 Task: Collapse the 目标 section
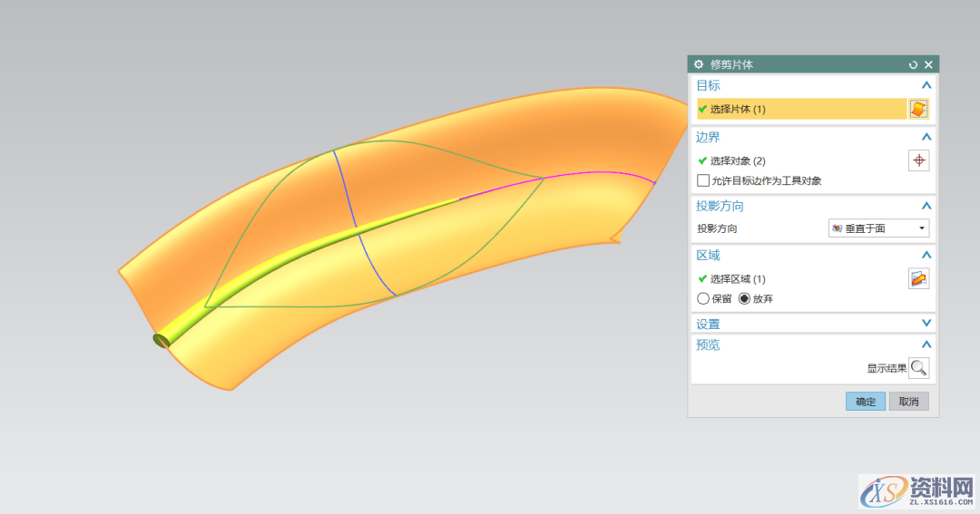point(926,85)
